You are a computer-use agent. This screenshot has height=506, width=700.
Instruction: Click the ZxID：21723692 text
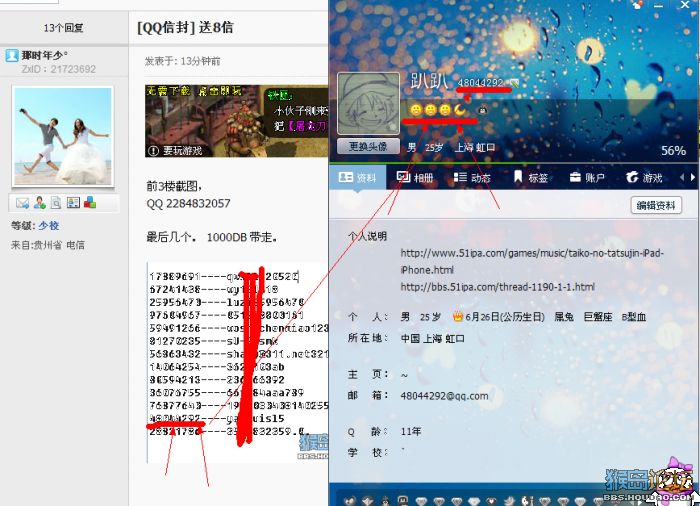(x=59, y=69)
